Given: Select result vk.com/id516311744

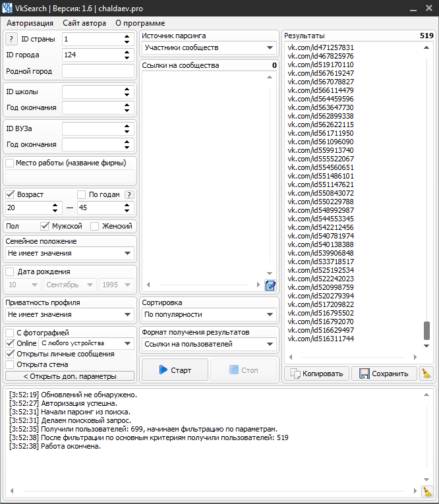Looking at the screenshot, I should tap(320, 339).
